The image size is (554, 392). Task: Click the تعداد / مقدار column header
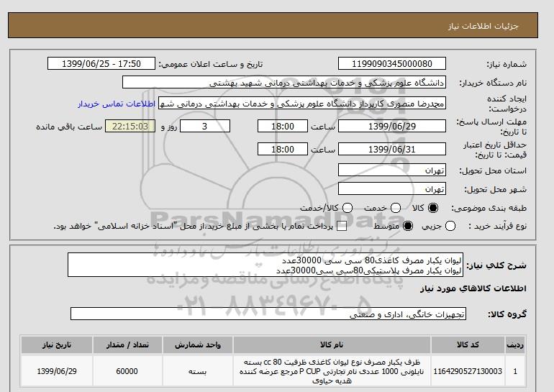127,345
